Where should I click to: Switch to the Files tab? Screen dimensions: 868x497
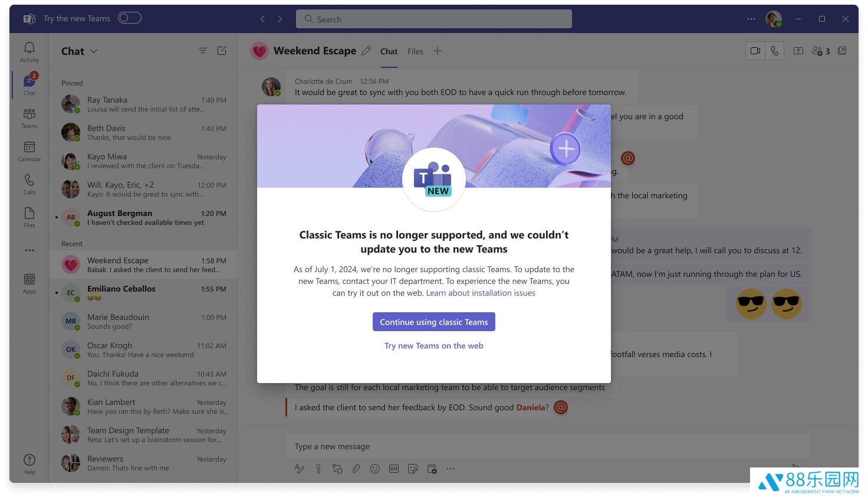pos(415,51)
